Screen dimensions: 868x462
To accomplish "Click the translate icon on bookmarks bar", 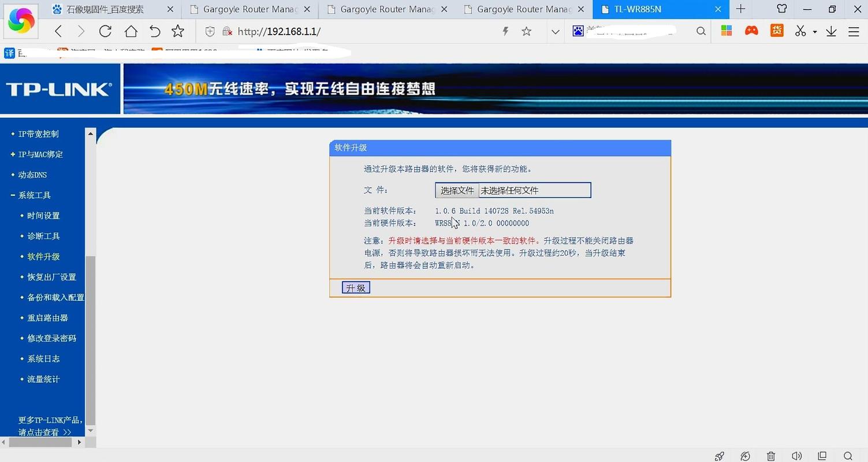I will pos(9,53).
